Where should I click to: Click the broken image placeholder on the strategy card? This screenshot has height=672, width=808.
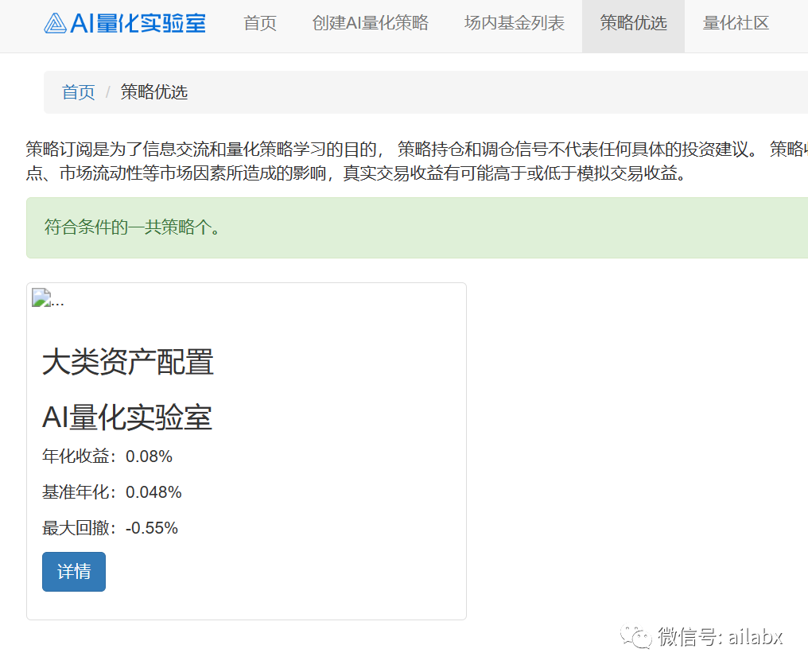pyautogui.click(x=40, y=297)
